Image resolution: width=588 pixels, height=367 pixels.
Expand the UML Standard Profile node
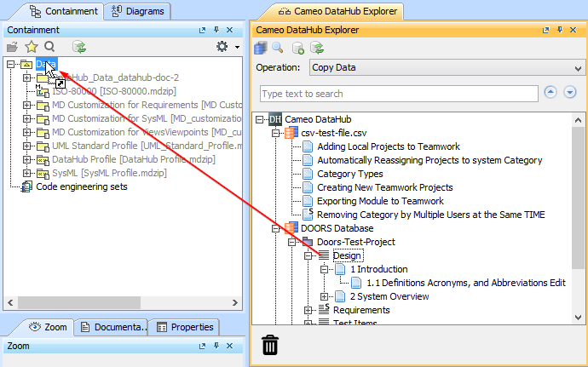pyautogui.click(x=26, y=146)
